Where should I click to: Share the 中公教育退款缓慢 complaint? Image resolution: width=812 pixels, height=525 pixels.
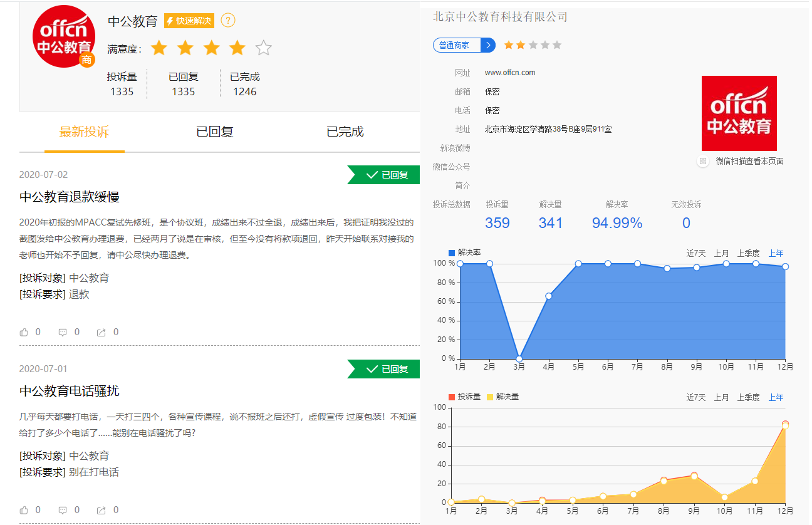101,332
